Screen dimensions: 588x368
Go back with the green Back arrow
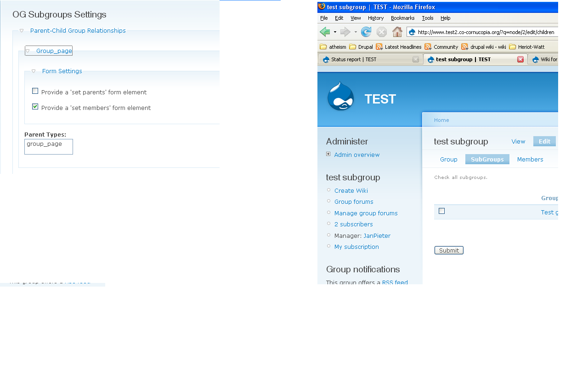click(x=325, y=32)
